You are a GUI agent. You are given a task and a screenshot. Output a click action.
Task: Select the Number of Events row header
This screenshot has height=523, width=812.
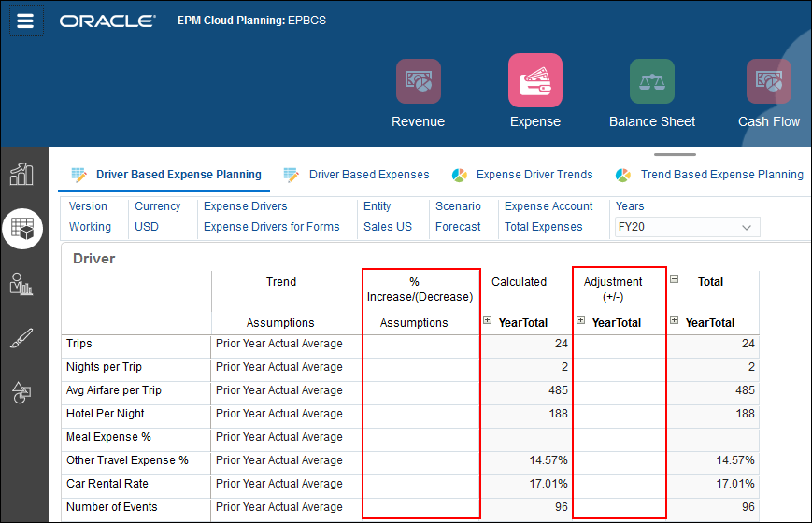coord(136,509)
